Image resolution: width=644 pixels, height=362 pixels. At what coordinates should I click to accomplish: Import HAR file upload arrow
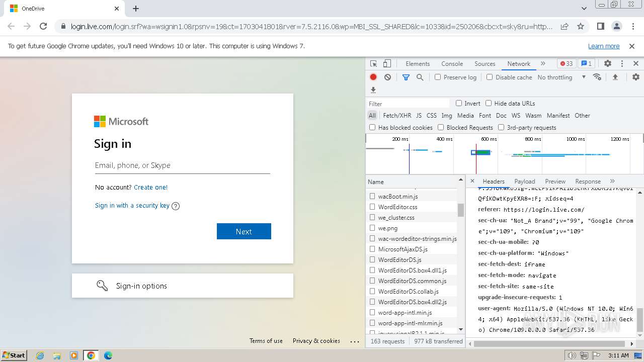[x=615, y=77]
